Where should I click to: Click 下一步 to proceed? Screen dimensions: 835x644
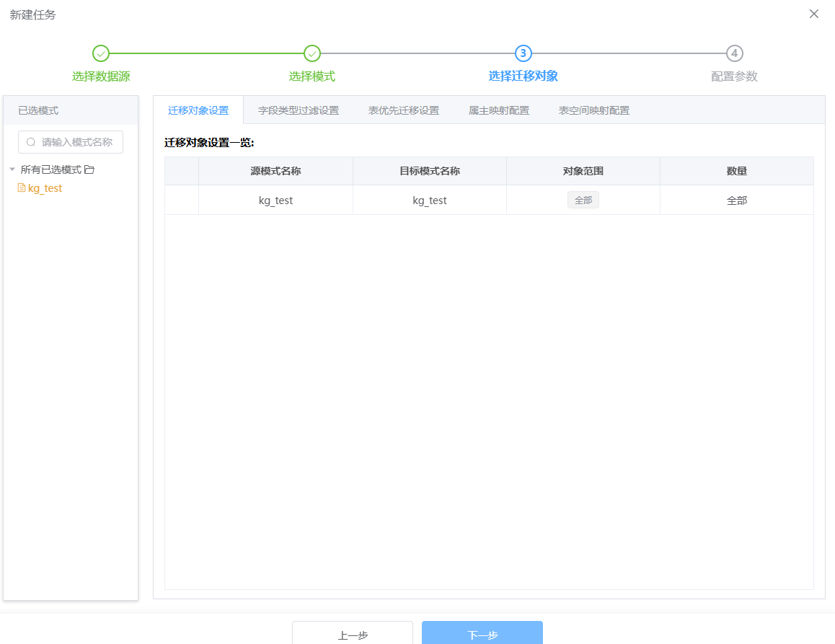[x=482, y=633]
